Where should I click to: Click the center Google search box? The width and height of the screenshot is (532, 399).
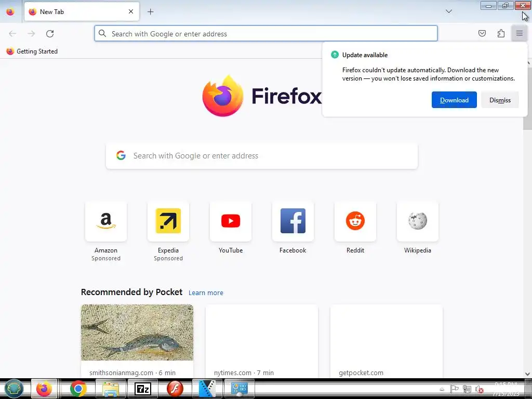click(x=262, y=156)
